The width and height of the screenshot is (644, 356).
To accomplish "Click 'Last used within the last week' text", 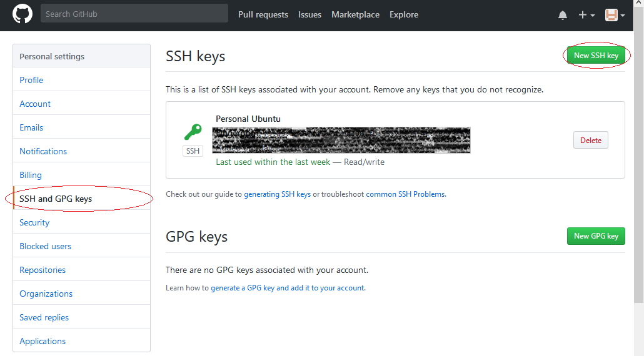I will point(273,162).
